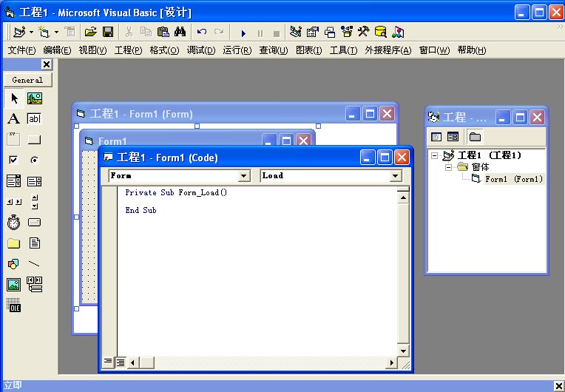Image resolution: width=565 pixels, height=392 pixels.
Task: Select the CheckBox control tool
Action: click(x=14, y=160)
